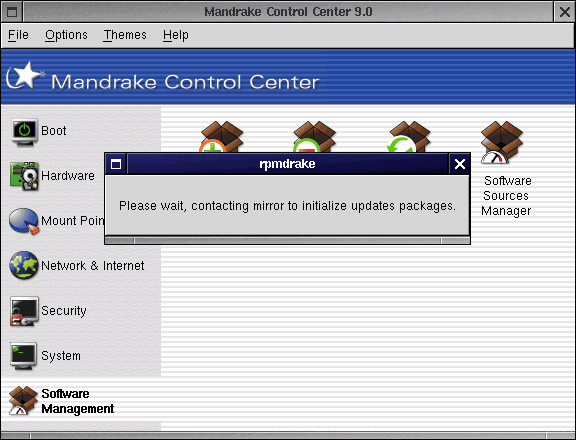Launch Software Sources Manager icon
This screenshot has width=576, height=440.
[502, 143]
